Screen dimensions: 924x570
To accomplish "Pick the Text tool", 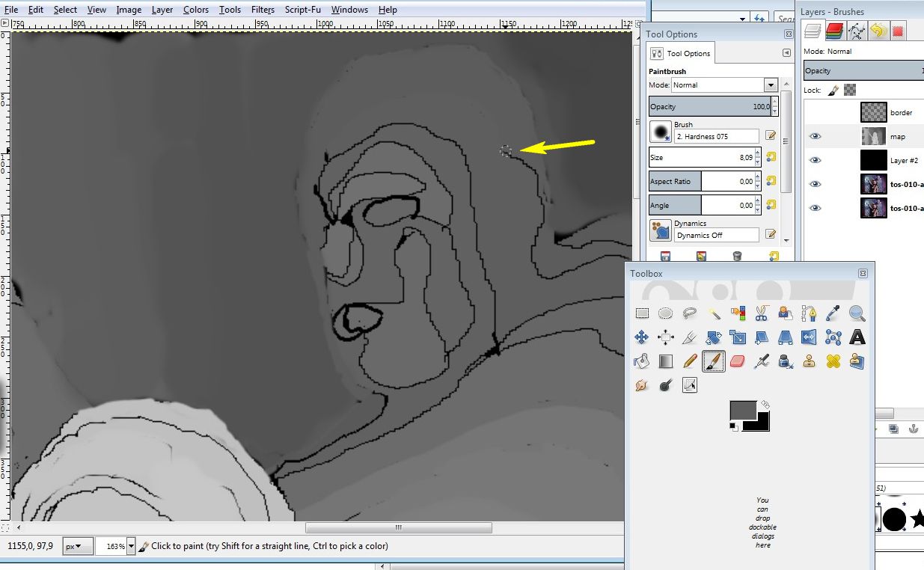I will (x=857, y=337).
